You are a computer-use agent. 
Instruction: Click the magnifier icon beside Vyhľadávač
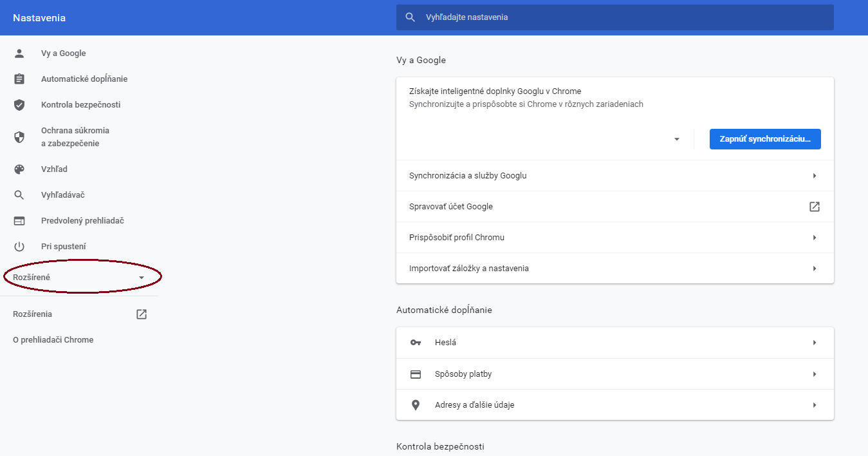coord(19,195)
